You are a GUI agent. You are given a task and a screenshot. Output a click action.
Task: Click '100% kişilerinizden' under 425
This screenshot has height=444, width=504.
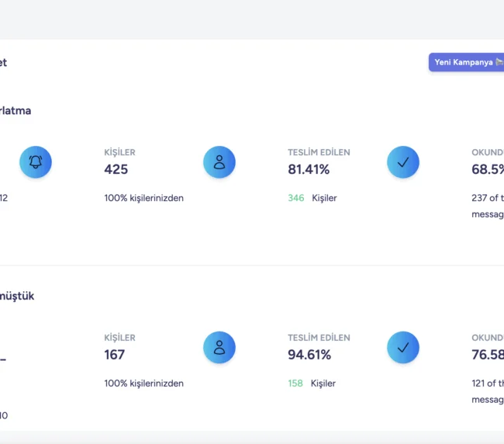coord(144,198)
